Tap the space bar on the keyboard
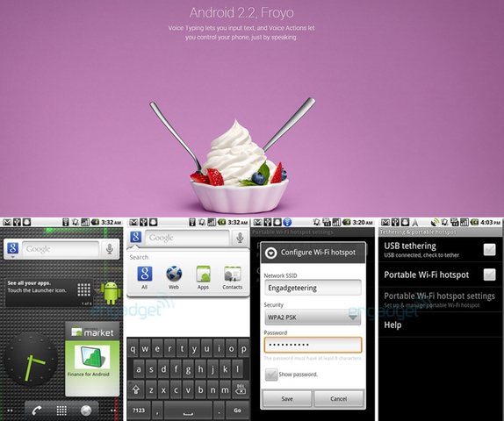Screen dimensions: 504x421 coord(188,410)
